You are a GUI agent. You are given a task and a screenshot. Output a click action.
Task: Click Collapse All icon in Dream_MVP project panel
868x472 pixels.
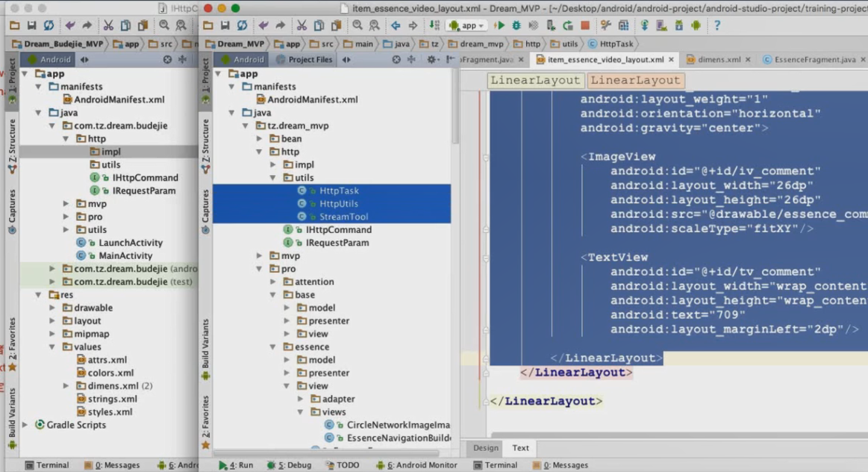411,60
